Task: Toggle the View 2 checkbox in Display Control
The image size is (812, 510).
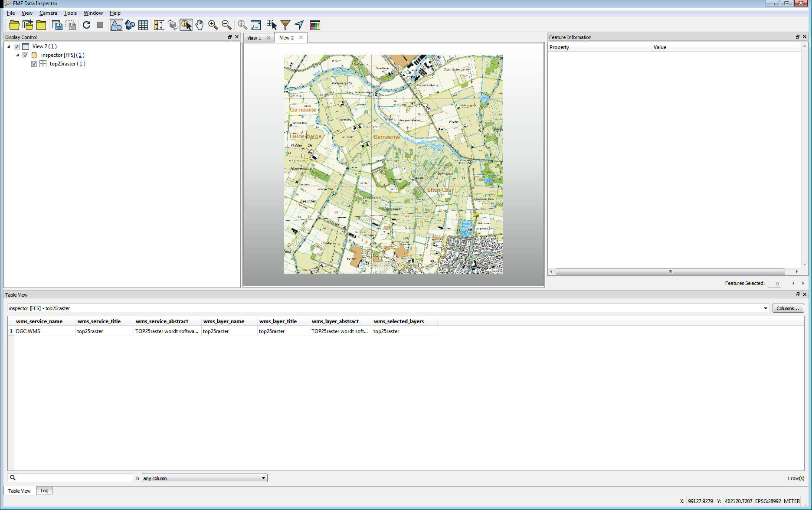Action: coord(17,46)
